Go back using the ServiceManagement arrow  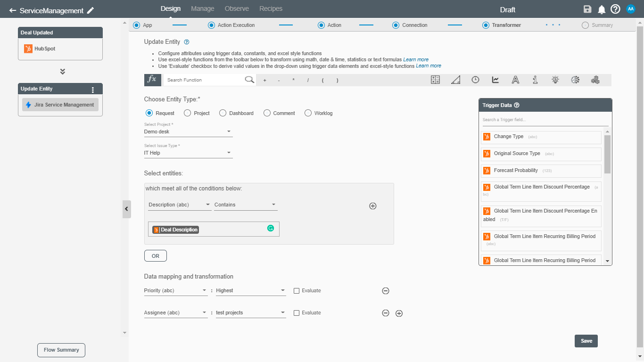click(13, 10)
